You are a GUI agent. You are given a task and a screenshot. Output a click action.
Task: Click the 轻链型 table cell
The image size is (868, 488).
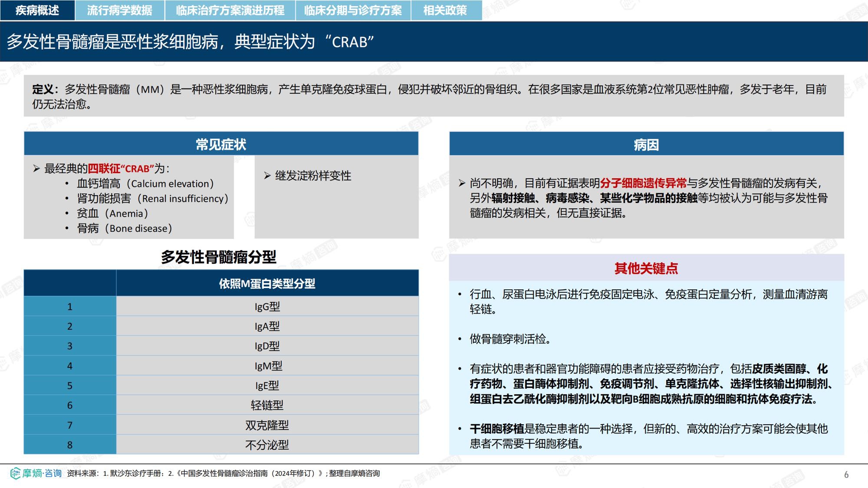267,405
